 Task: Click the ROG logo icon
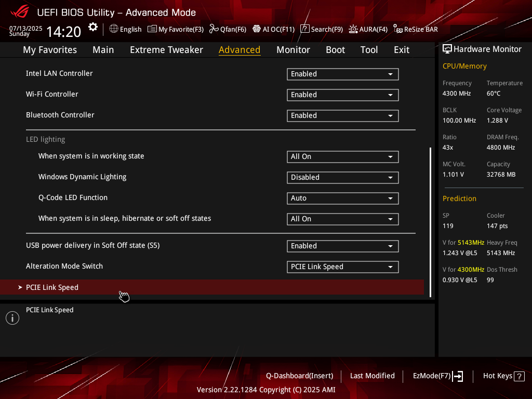coord(20,12)
